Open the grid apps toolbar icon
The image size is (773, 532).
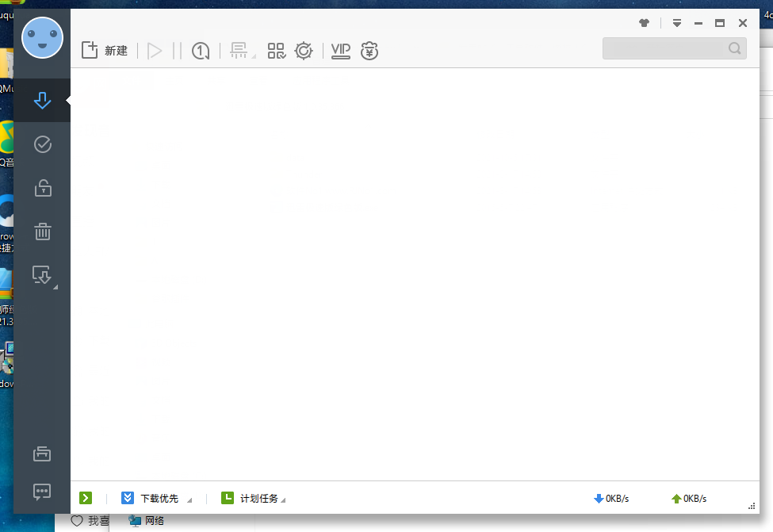tap(276, 51)
